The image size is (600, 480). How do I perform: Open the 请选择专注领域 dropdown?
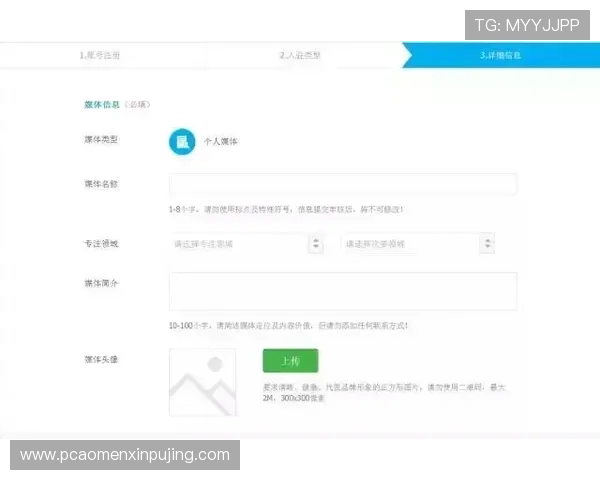[x=247, y=244]
